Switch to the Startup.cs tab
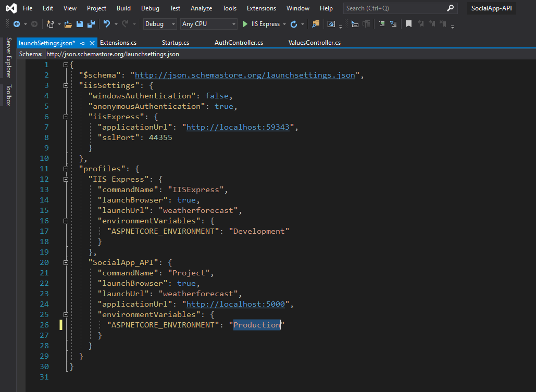 [176, 43]
